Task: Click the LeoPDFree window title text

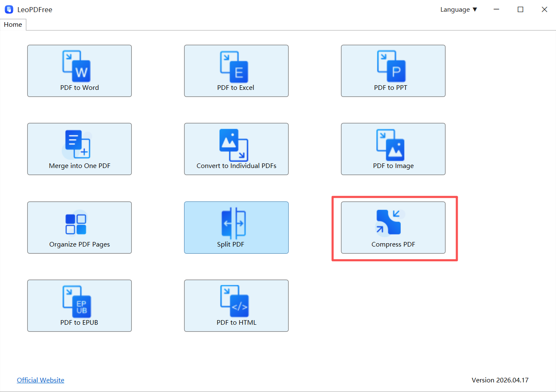Action: [x=35, y=10]
